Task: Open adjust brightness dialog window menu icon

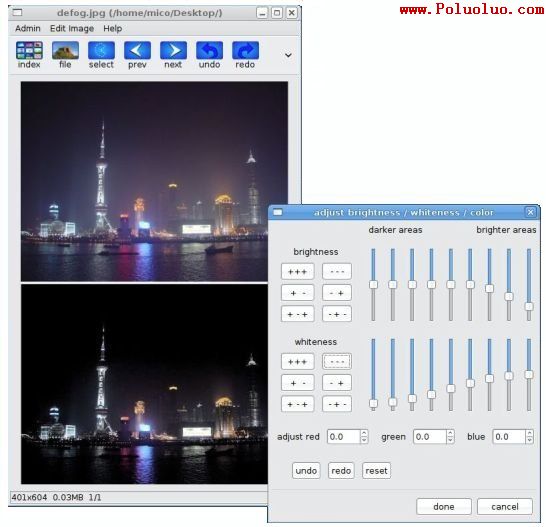Action: [x=278, y=212]
